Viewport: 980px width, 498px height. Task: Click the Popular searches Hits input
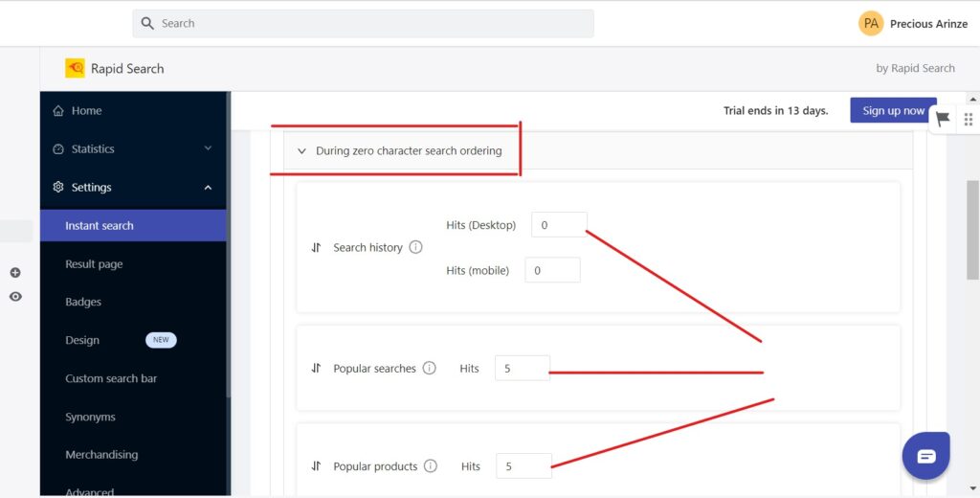(523, 369)
